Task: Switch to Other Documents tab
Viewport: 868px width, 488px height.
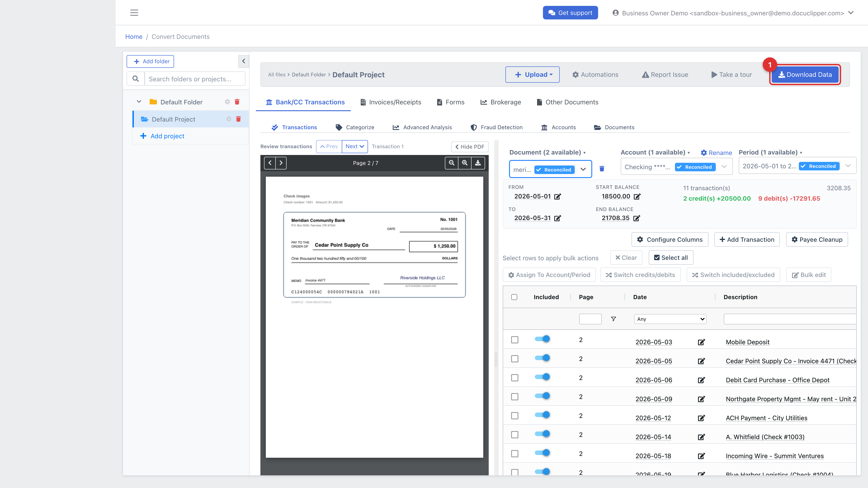Action: [567, 102]
